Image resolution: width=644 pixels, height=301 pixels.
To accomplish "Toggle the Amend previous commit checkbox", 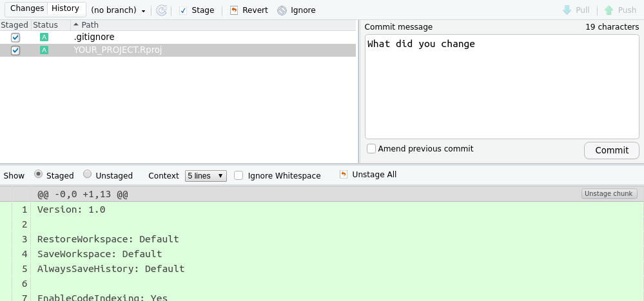I will tap(371, 149).
